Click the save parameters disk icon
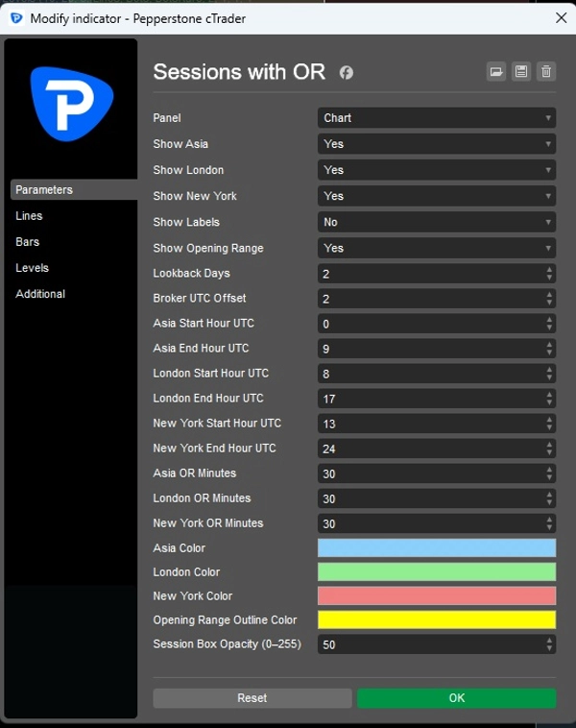This screenshot has height=728, width=576. 521,72
